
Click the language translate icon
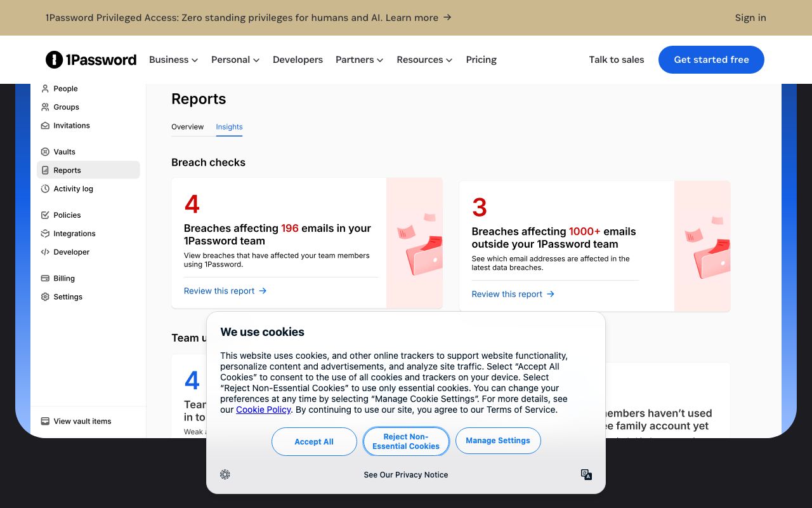pyautogui.click(x=587, y=474)
